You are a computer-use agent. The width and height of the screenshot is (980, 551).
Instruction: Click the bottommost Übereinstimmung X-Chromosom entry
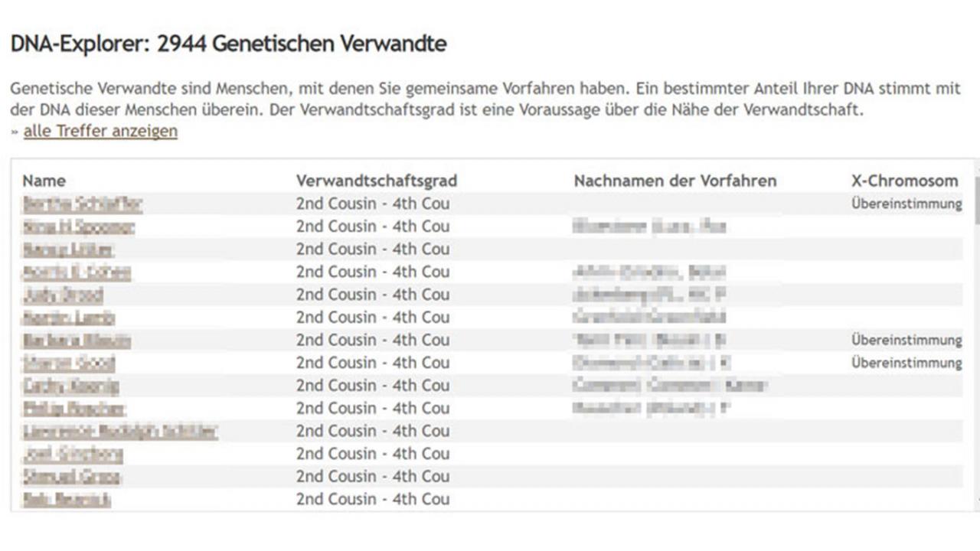tap(906, 363)
